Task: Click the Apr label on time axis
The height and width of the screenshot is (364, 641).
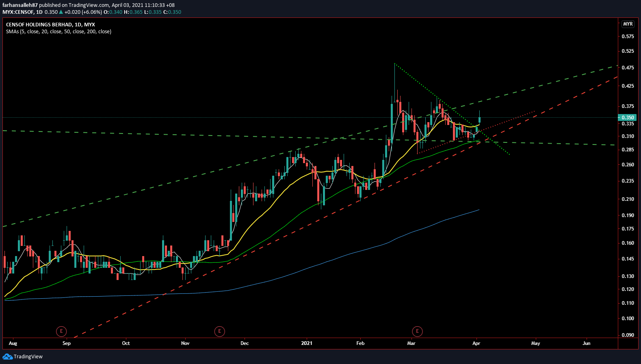Action: (476, 343)
